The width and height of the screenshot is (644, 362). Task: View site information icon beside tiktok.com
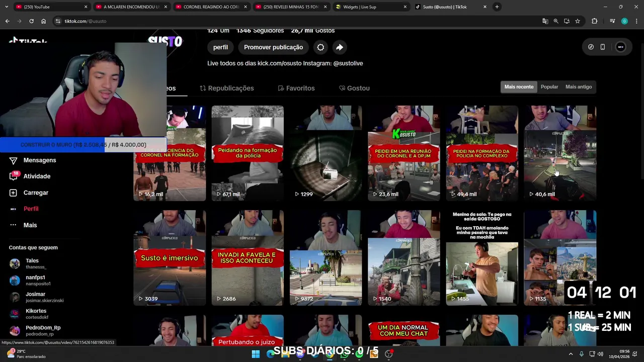58,21
